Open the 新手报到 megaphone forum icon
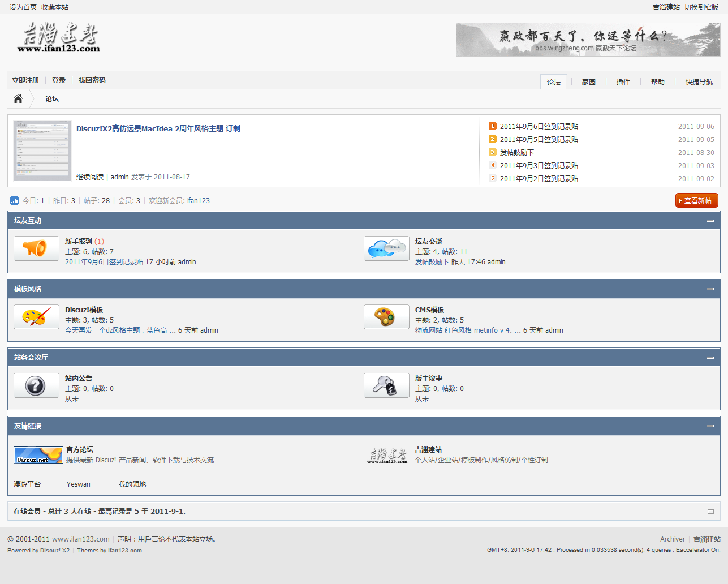 [36, 248]
